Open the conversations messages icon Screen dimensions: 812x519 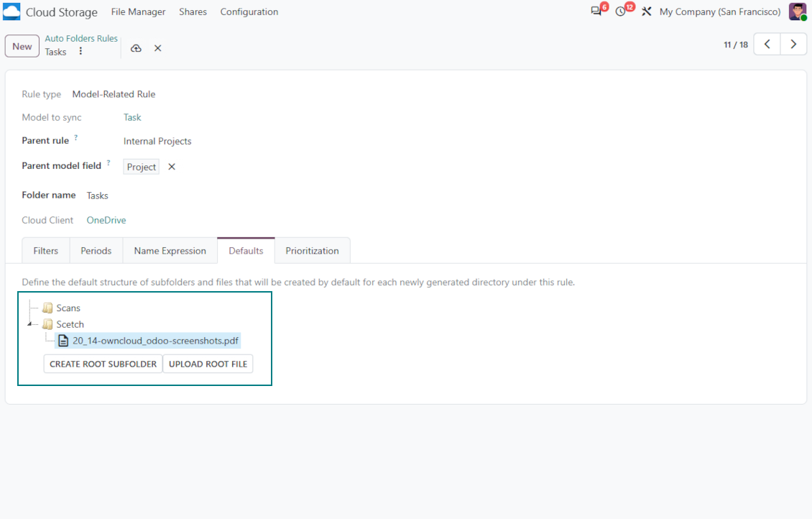coord(596,12)
